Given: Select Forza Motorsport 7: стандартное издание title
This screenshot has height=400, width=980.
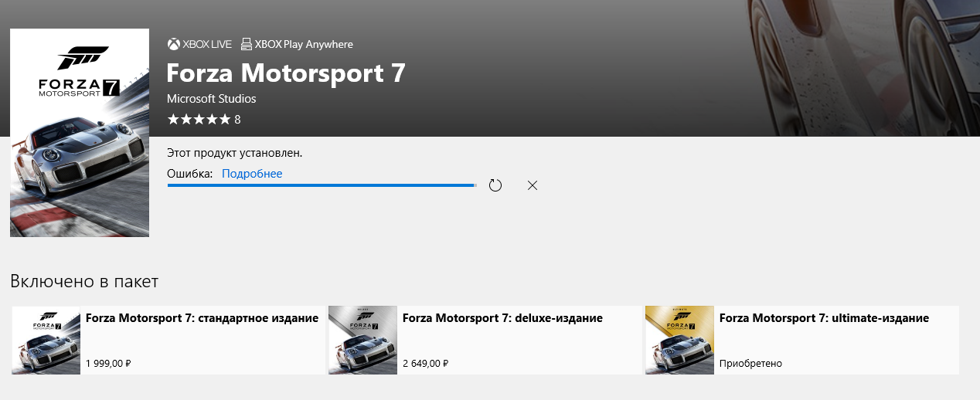Looking at the screenshot, I should click(202, 318).
